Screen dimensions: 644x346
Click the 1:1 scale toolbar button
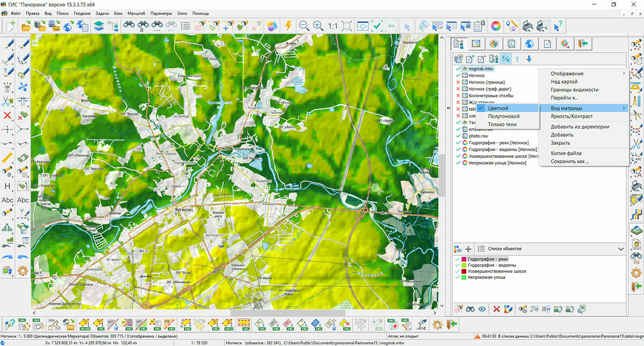333,25
